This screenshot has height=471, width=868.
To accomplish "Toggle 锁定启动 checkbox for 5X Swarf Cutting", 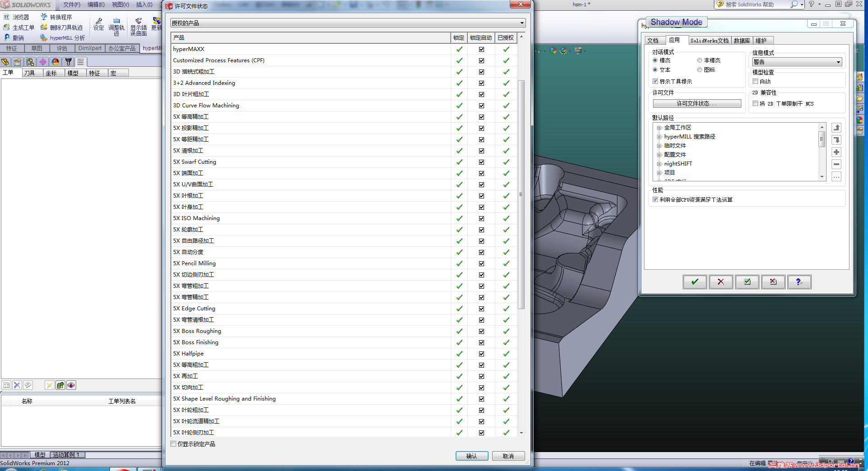I will (x=481, y=162).
